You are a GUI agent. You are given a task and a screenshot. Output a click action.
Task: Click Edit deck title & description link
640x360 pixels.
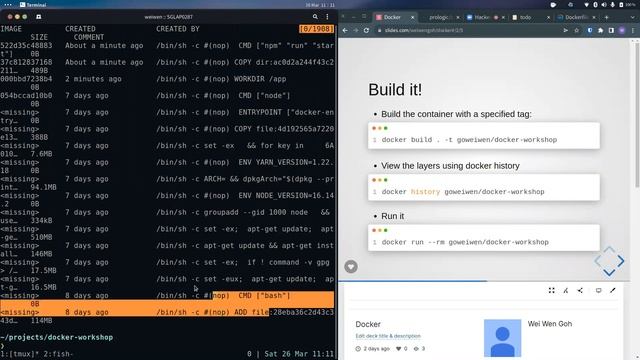click(x=388, y=336)
